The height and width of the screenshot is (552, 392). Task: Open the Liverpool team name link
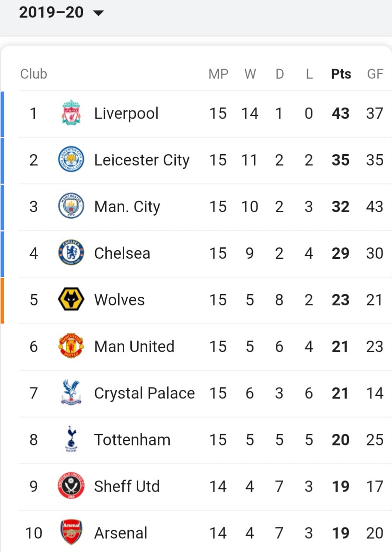(126, 114)
